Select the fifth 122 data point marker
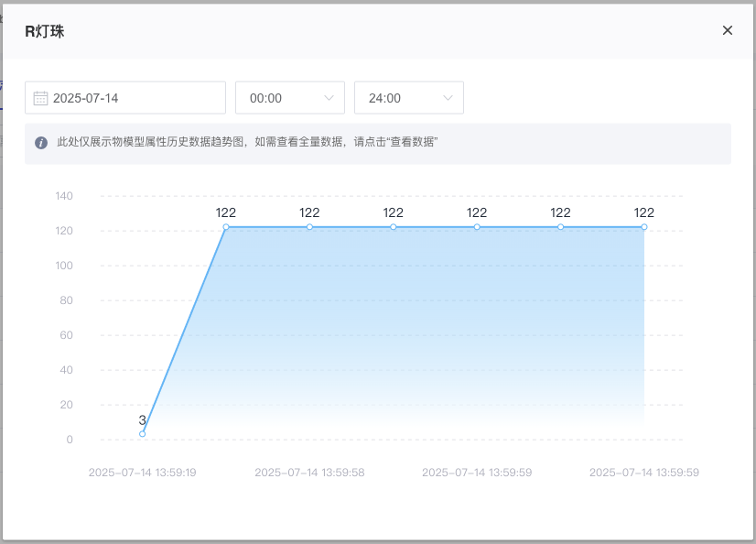The height and width of the screenshot is (544, 756). click(x=561, y=227)
